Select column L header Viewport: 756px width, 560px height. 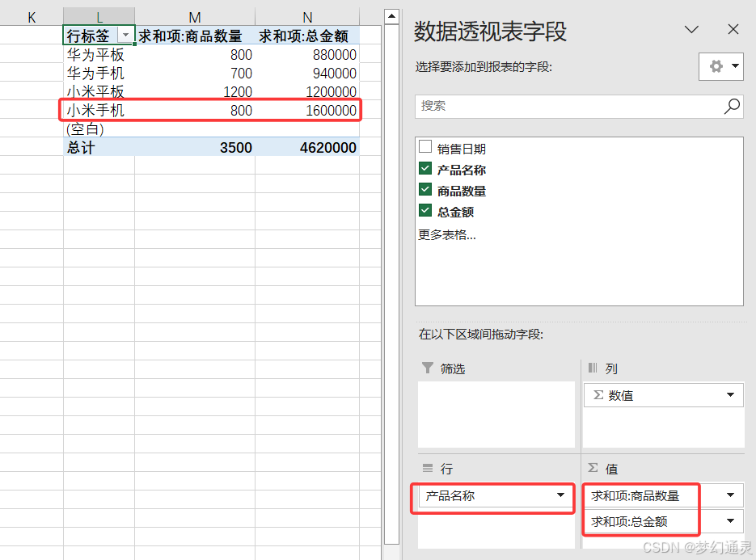[x=99, y=17]
